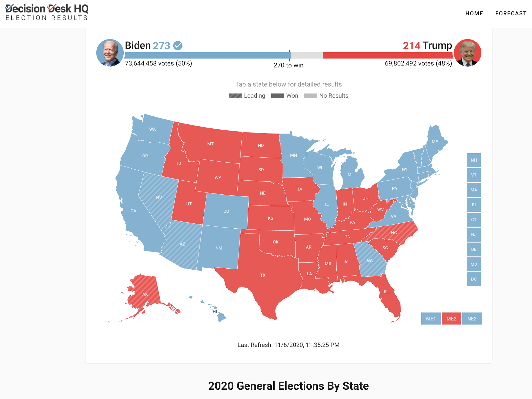Viewport: 532px width, 399px height.
Task: Select the NE2 district box
Action: pyautogui.click(x=472, y=319)
